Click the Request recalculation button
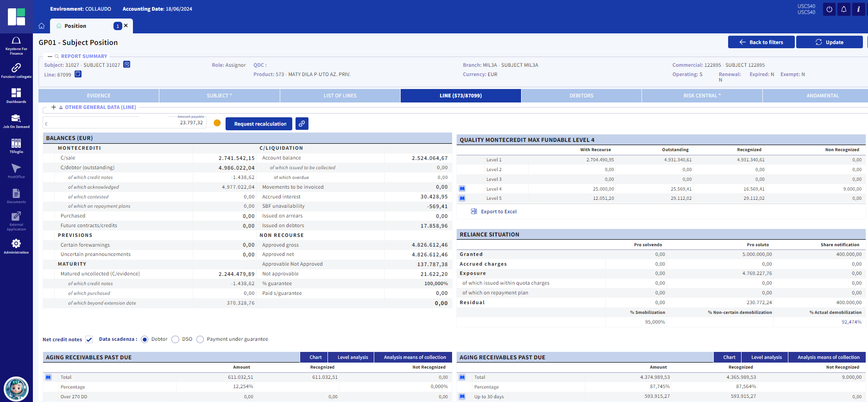 click(259, 124)
